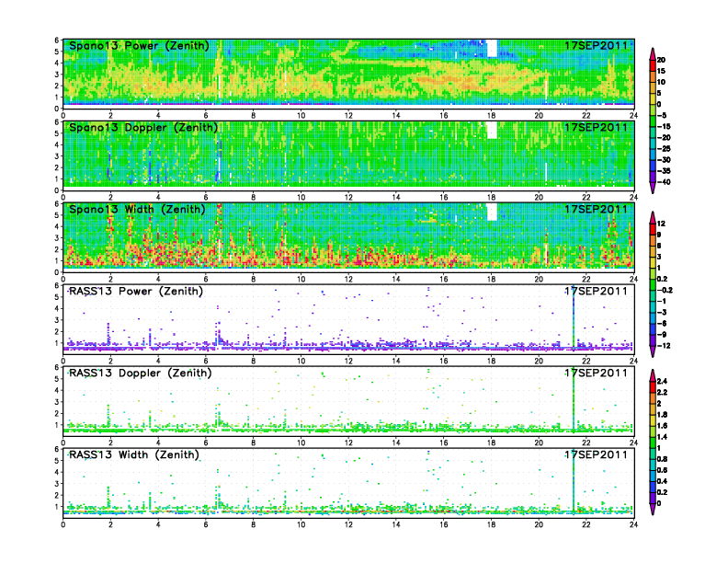
Task: Click the white data gap in Spano13 Power near hour 18
Action: pos(492,49)
